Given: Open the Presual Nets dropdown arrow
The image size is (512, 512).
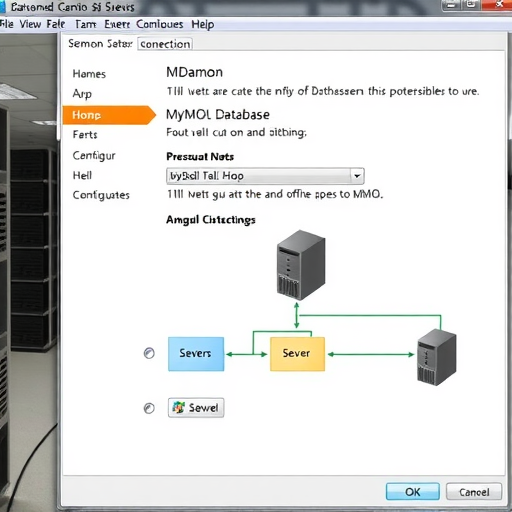Looking at the screenshot, I should tap(357, 176).
